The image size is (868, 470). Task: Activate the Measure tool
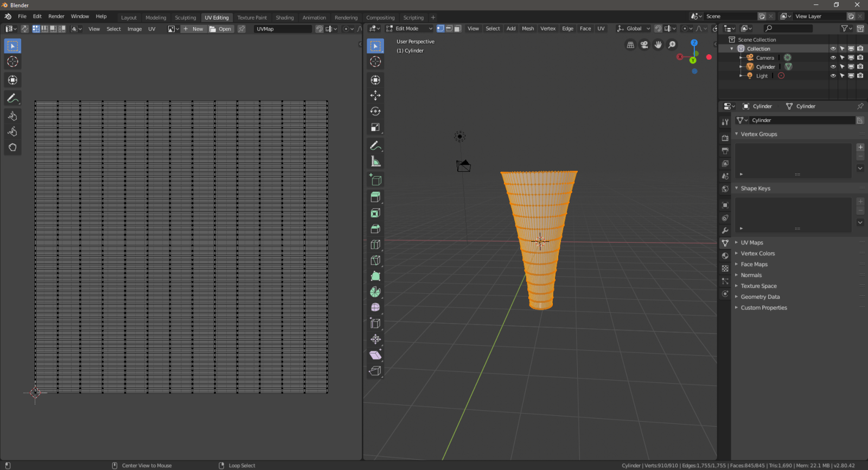[375, 162]
